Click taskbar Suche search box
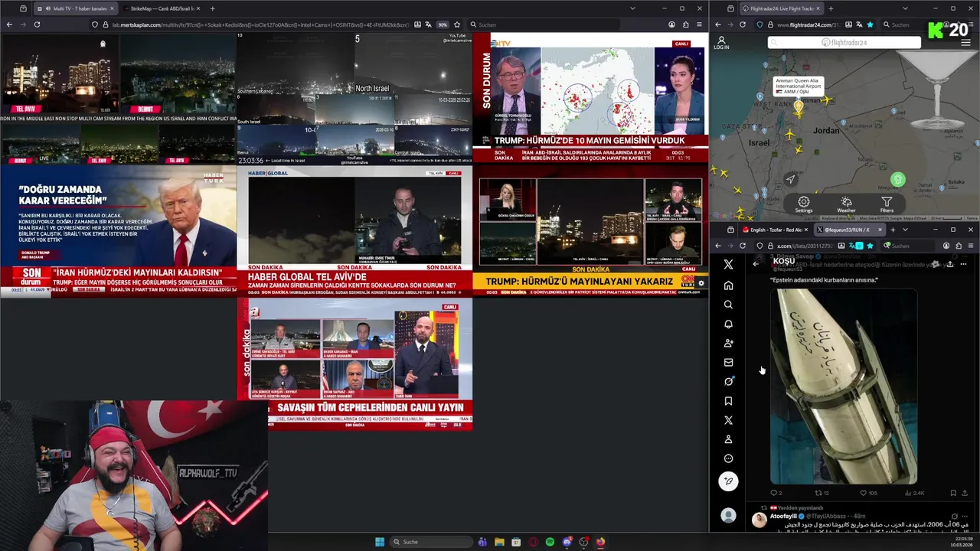Screen dimensions: 980x551 coord(430,542)
